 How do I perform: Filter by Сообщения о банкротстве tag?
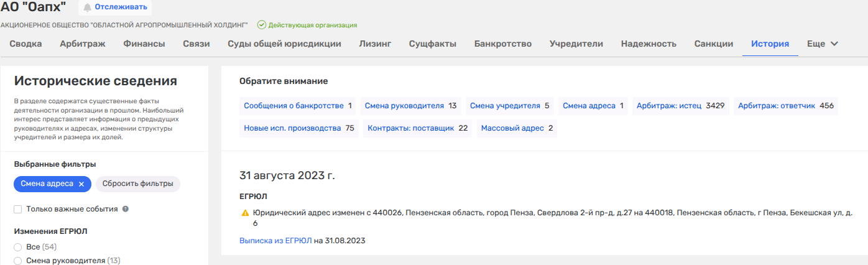(298, 106)
